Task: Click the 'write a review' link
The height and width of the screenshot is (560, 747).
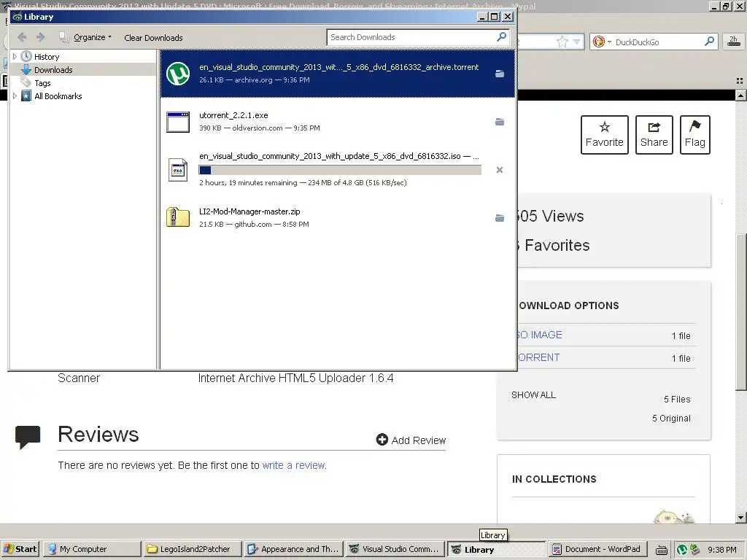Action: point(293,465)
